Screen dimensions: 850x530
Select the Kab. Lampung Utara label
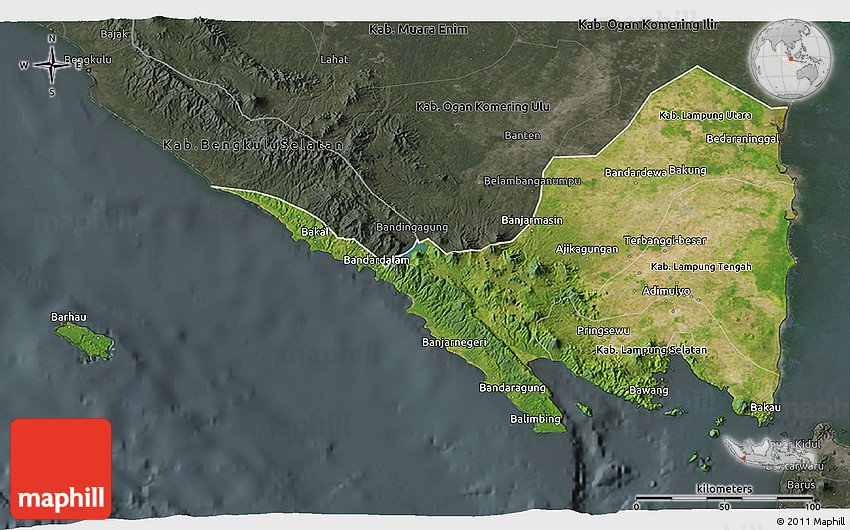point(699,116)
